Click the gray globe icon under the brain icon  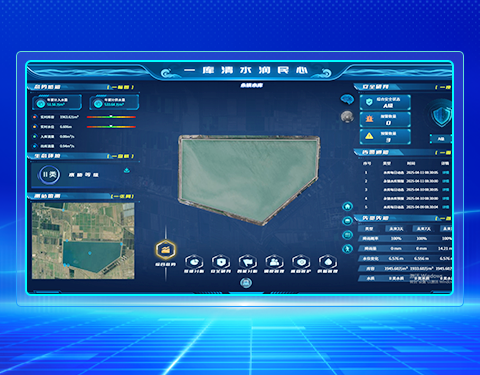coord(347,116)
